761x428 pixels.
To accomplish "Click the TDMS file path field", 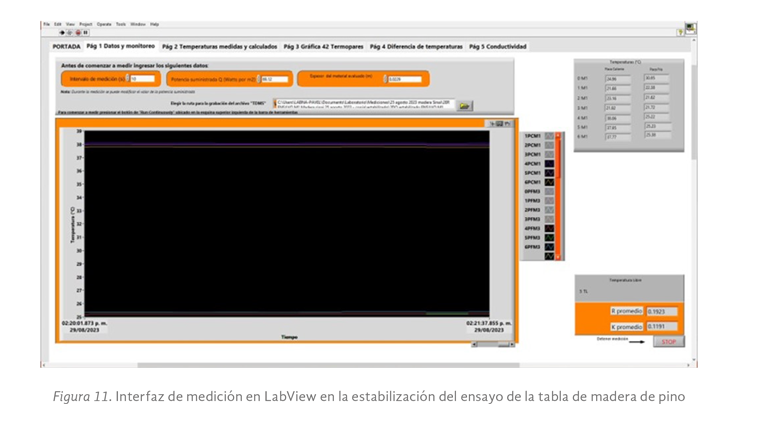I will (x=364, y=104).
